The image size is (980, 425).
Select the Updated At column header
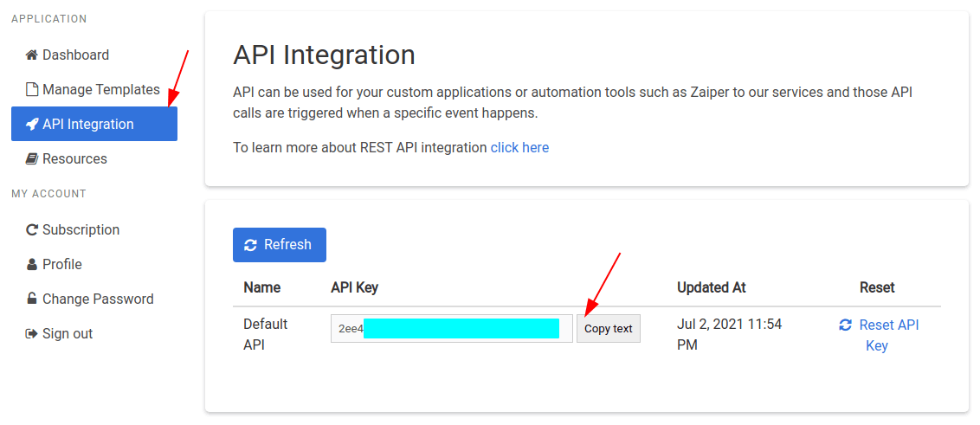click(x=711, y=287)
